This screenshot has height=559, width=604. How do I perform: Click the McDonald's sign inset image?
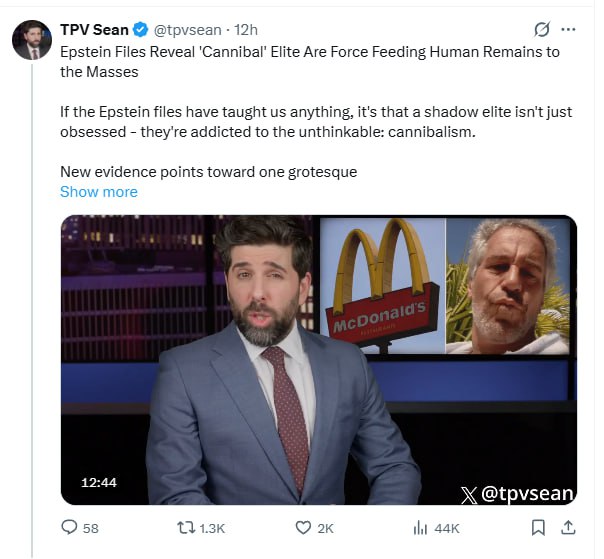click(x=381, y=284)
